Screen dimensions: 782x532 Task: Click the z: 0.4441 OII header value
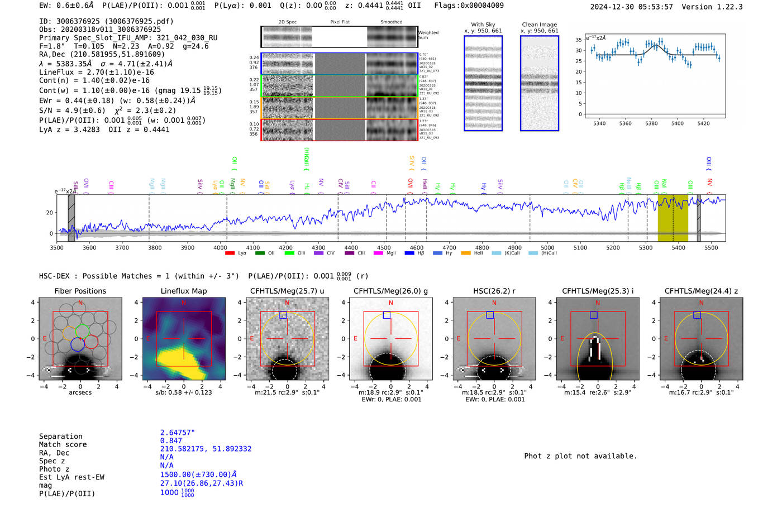pos(383,6)
